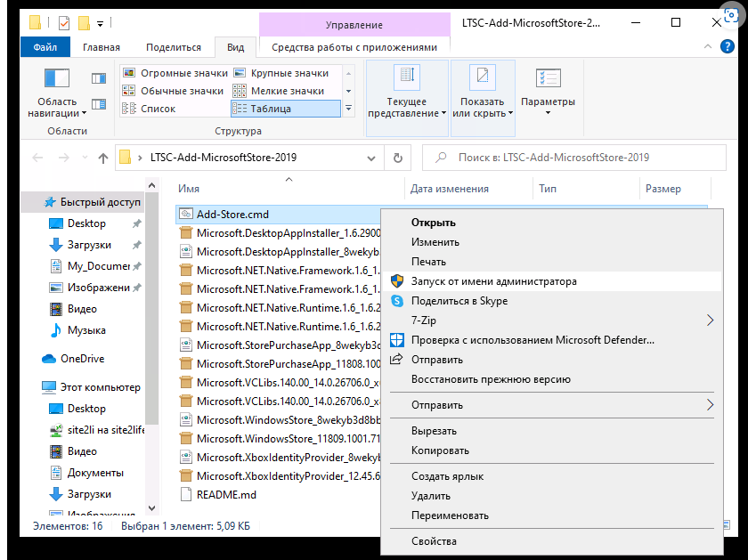Choose Печать in context menu

coord(428,262)
